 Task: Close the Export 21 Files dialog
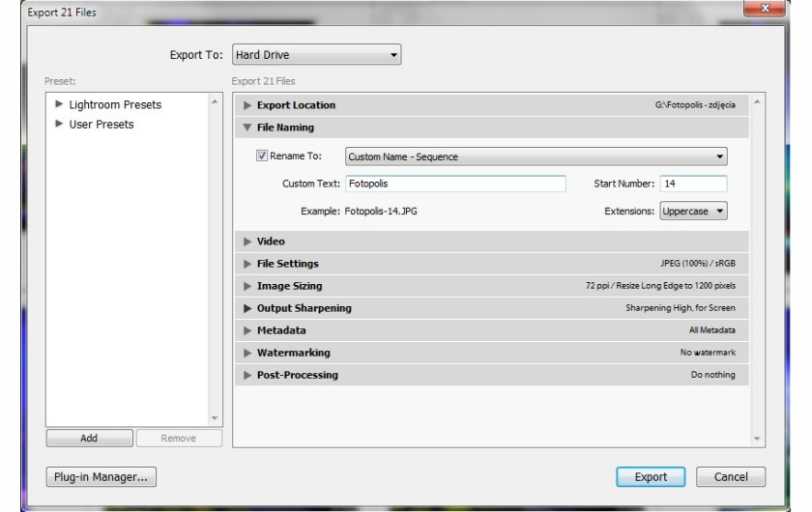coord(765,8)
